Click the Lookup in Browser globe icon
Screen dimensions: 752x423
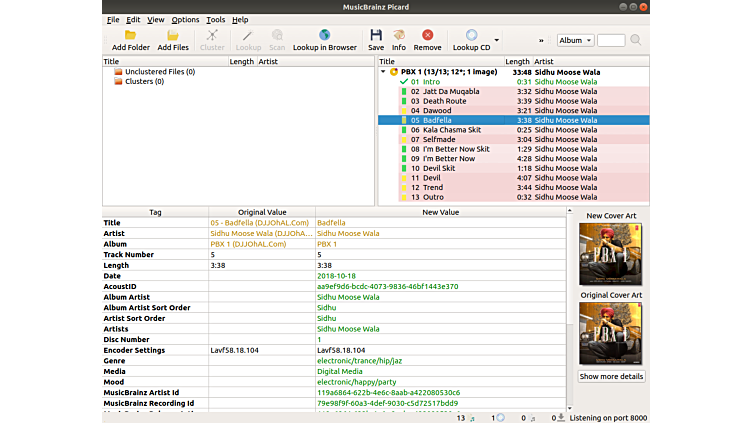324,36
